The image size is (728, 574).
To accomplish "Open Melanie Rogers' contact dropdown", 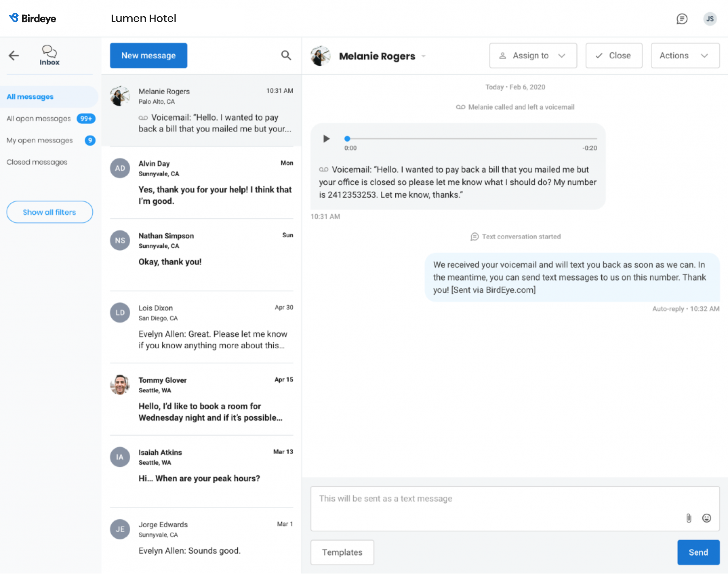I will [x=423, y=56].
